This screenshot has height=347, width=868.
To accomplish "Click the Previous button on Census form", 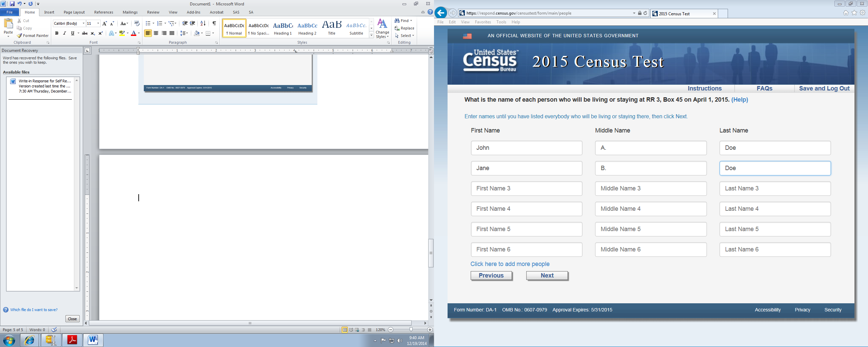I will point(491,275).
